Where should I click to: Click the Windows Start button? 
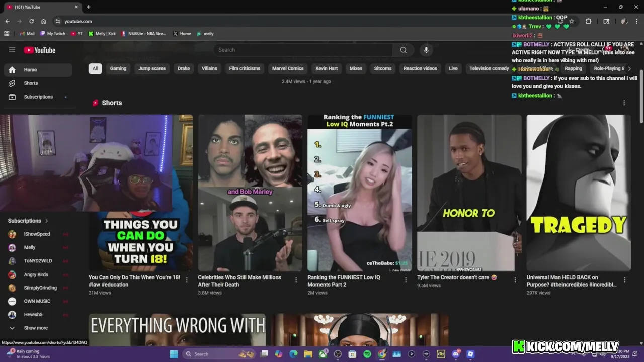tap(174, 354)
